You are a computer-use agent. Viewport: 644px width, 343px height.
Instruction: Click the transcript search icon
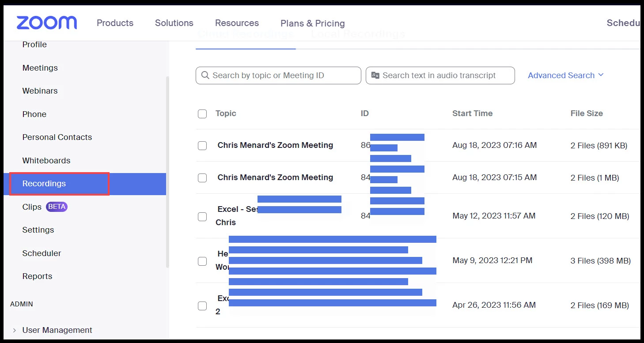click(x=375, y=75)
